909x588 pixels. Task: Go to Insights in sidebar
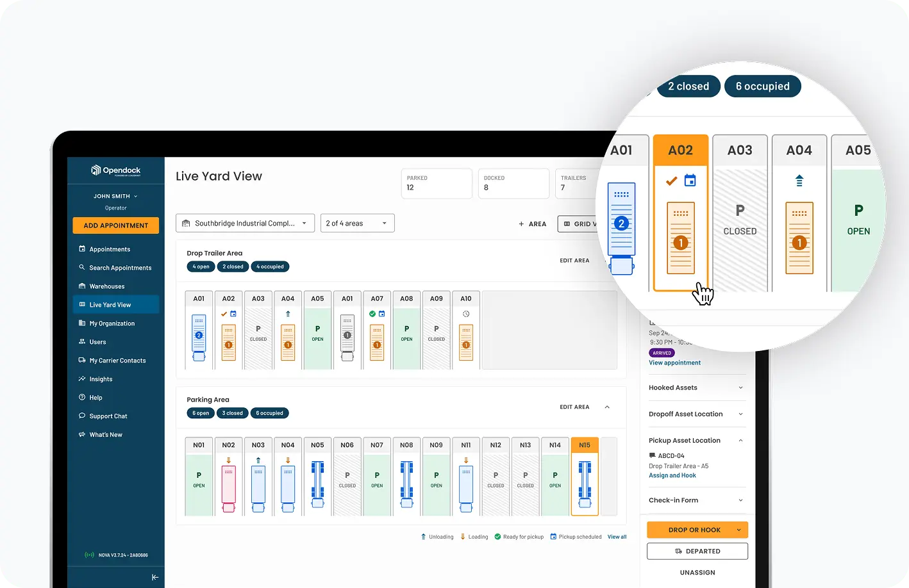point(101,379)
